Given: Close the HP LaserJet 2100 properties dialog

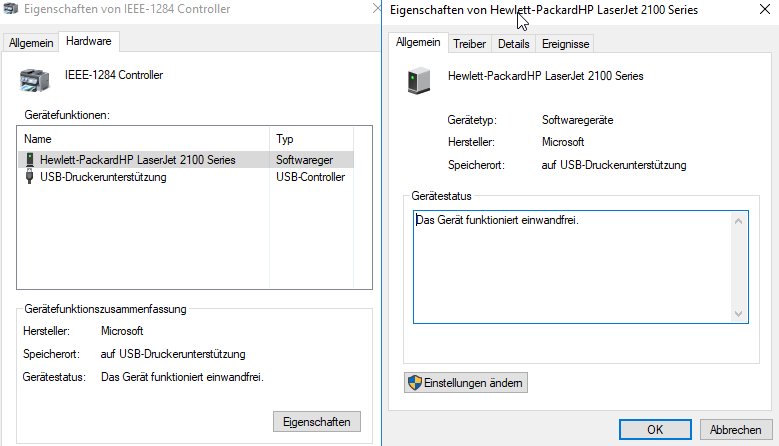Looking at the screenshot, I should (765, 9).
